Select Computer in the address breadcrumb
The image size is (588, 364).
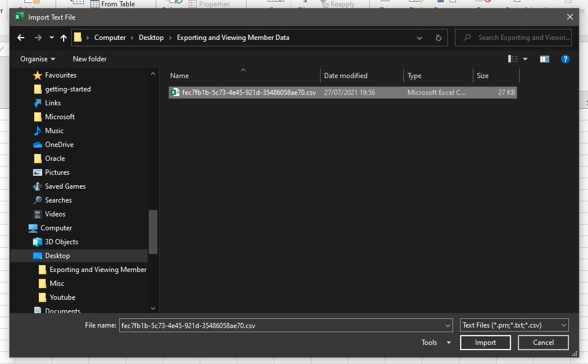(110, 37)
